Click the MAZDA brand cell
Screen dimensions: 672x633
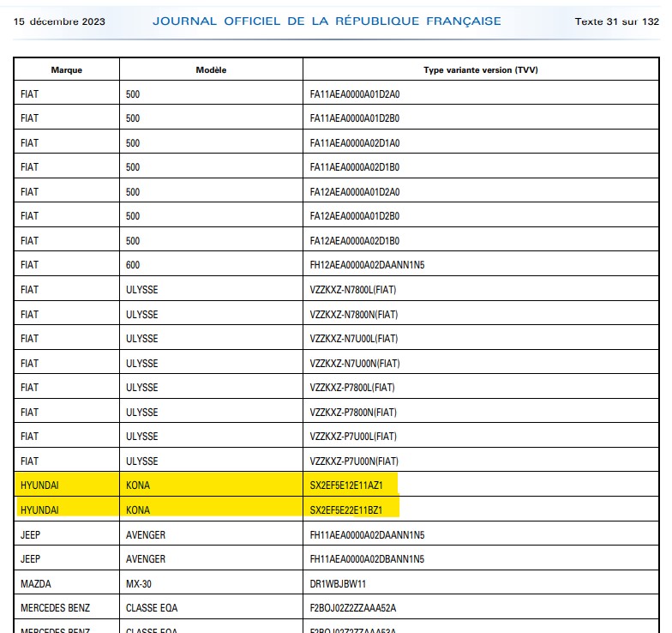point(35,584)
